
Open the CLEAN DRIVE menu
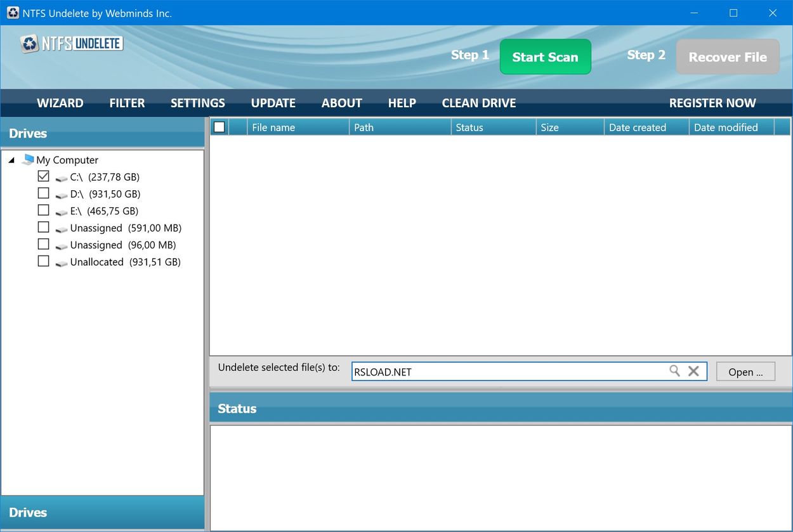[x=478, y=103]
